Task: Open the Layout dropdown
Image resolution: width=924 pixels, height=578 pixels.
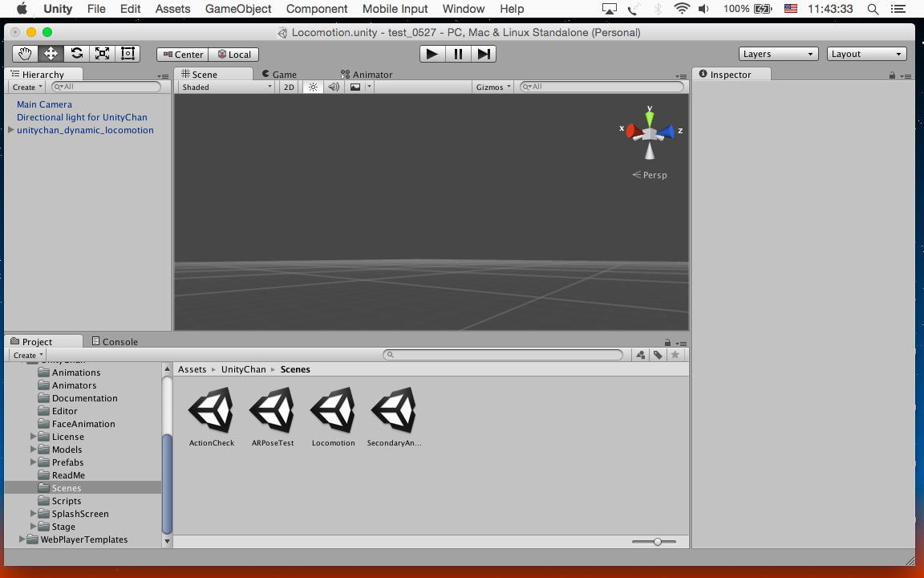Action: pyautogui.click(x=866, y=54)
